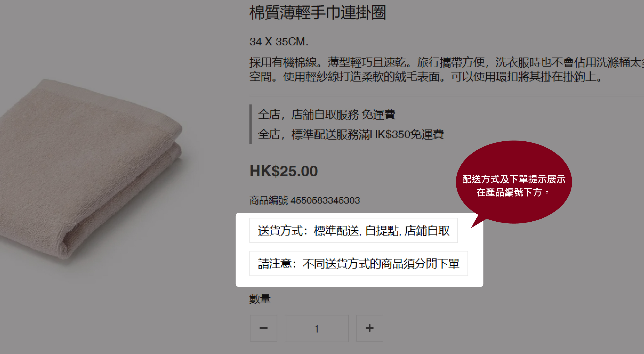Click the 請注意 separate order notice box
Viewport: 644px width, 354px height.
(x=358, y=263)
